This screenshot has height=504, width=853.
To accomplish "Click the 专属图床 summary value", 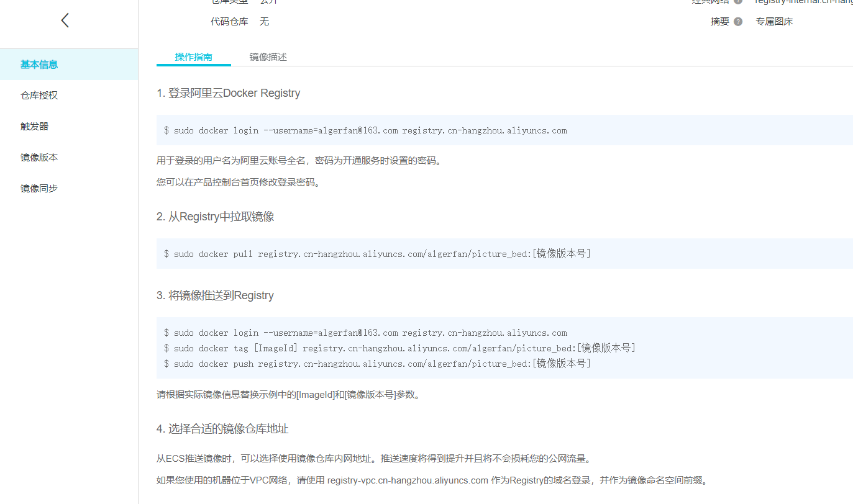I will click(774, 22).
